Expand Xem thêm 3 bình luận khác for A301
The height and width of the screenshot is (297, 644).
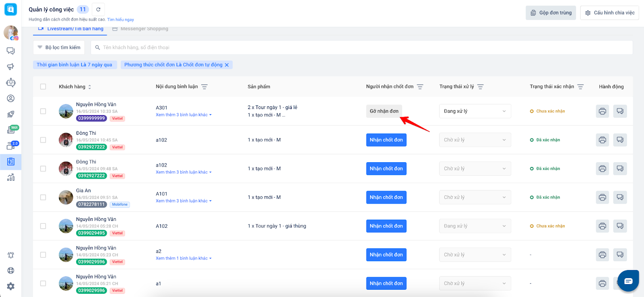[184, 115]
